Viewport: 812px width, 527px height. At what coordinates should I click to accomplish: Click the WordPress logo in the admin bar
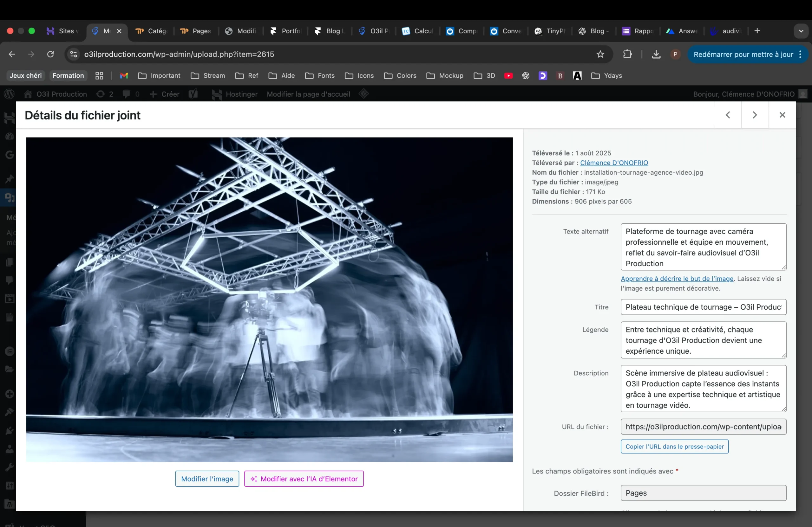pos(9,94)
